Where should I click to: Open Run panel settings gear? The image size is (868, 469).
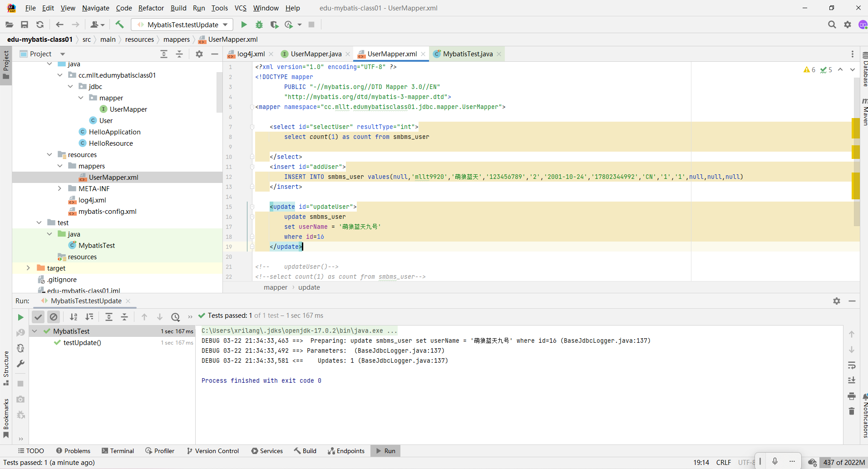837,301
